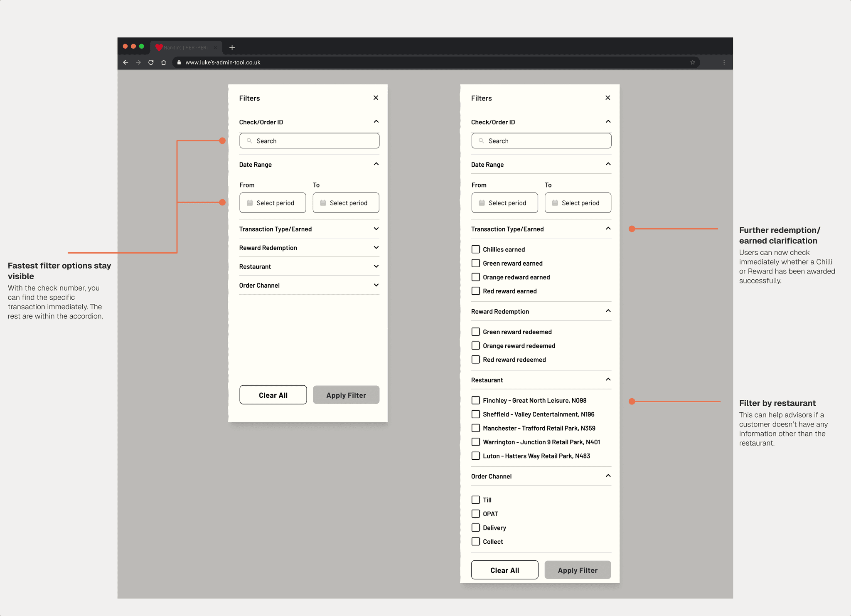This screenshot has height=616, width=851.
Task: Open the right panel's From date picker
Action: [x=504, y=203]
